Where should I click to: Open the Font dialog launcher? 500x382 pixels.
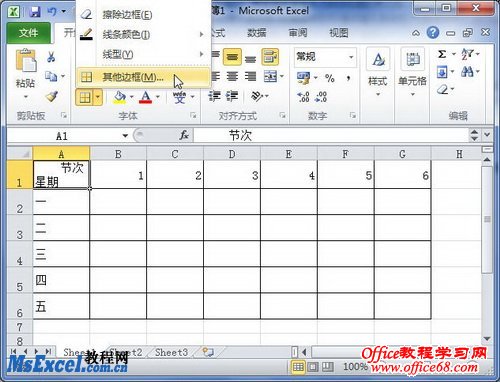(x=193, y=115)
